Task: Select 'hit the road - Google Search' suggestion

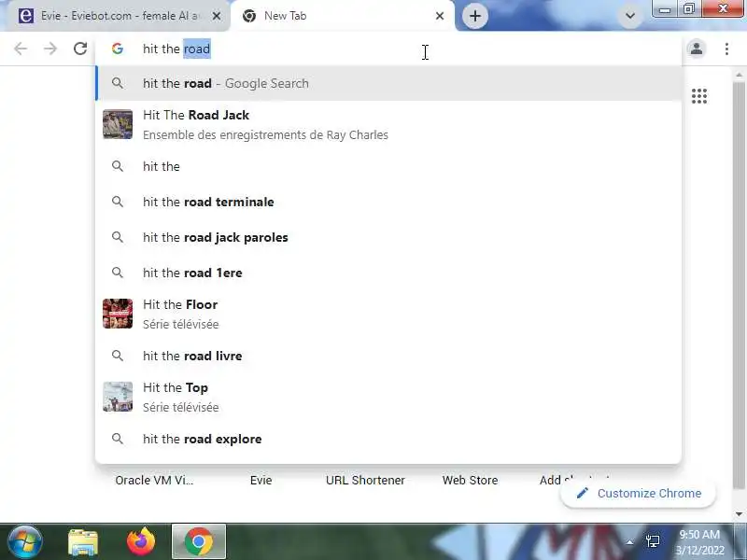Action: coord(388,83)
